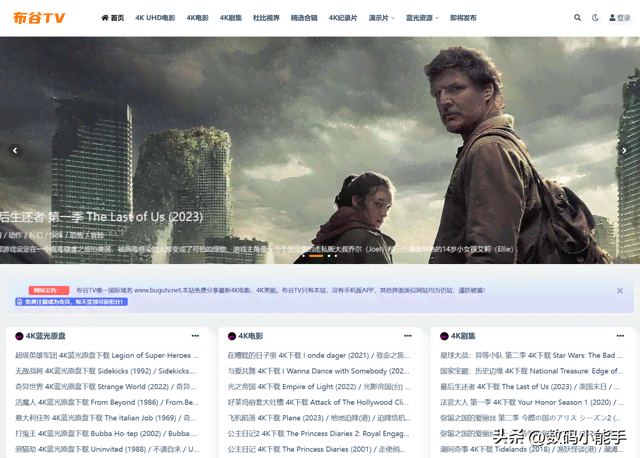This screenshot has width=640, height=458.
Task: Select the first carousel dot
Action: [303, 256]
